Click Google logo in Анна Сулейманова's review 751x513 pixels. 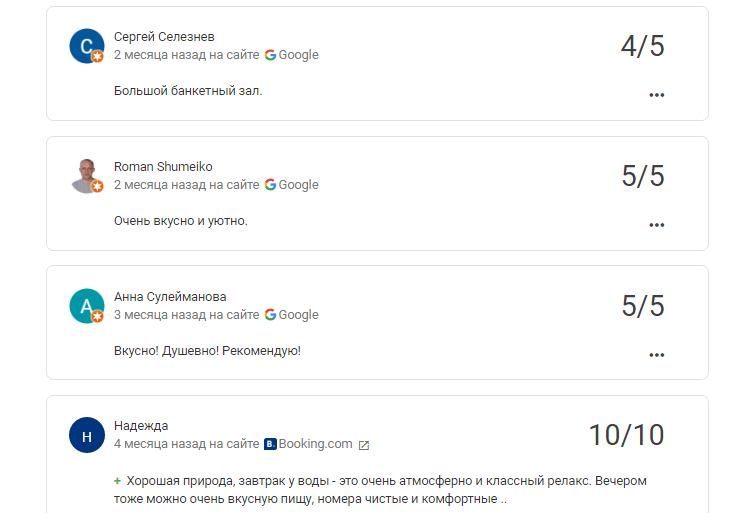click(x=271, y=315)
